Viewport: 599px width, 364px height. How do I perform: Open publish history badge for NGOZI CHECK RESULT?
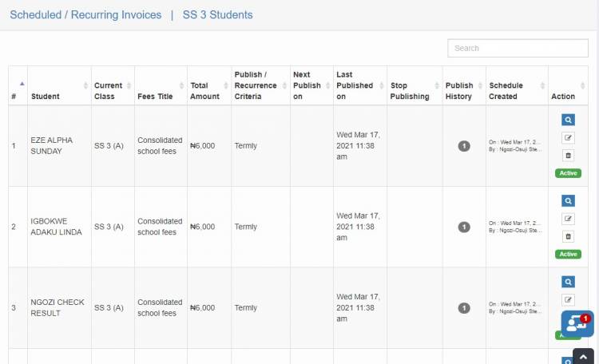coord(464,308)
